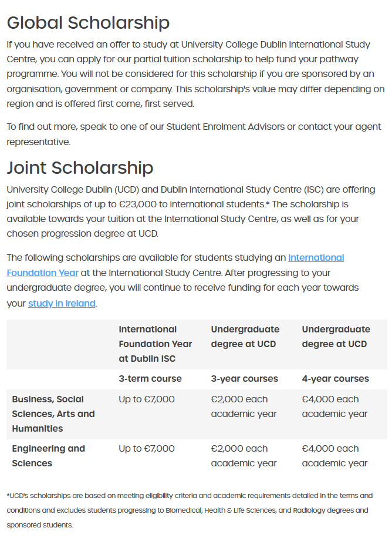Click the Global Scholarship heading
This screenshot has height=538, width=392.
click(88, 23)
